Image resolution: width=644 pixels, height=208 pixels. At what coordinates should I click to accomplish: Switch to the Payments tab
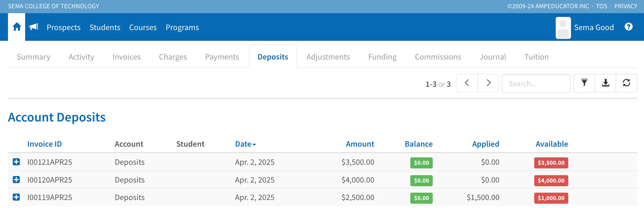tap(222, 57)
